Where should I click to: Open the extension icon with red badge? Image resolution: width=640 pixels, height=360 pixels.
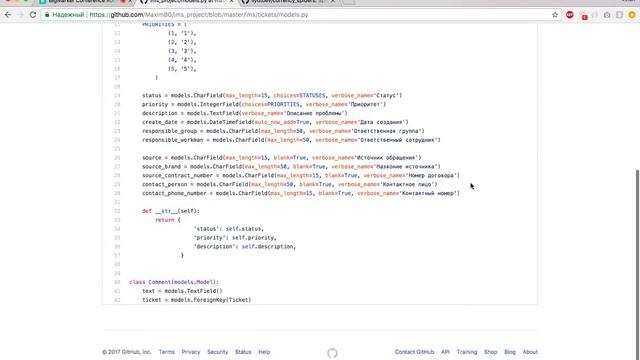[584, 16]
